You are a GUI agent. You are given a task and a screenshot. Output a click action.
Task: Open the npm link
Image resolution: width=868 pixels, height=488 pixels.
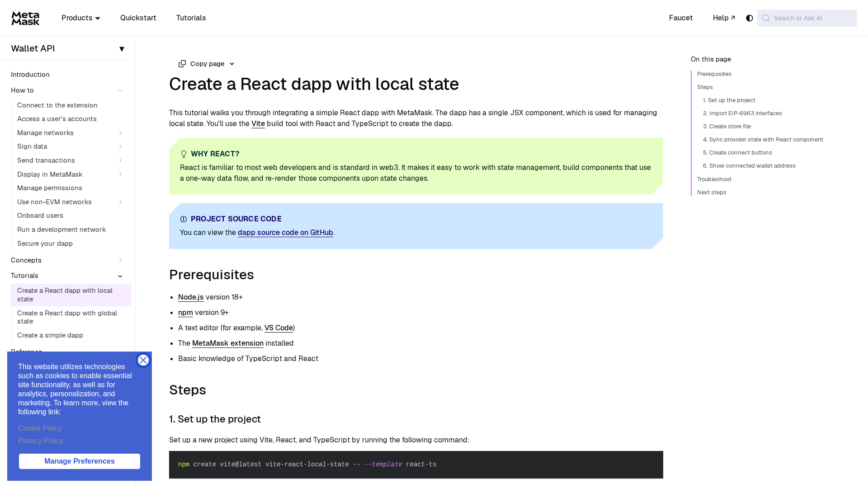[x=185, y=313]
